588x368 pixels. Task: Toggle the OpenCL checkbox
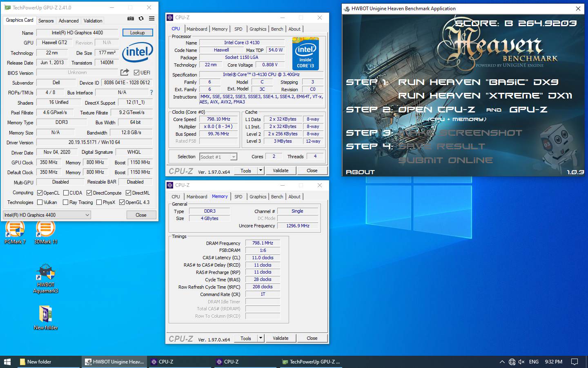[x=40, y=193]
